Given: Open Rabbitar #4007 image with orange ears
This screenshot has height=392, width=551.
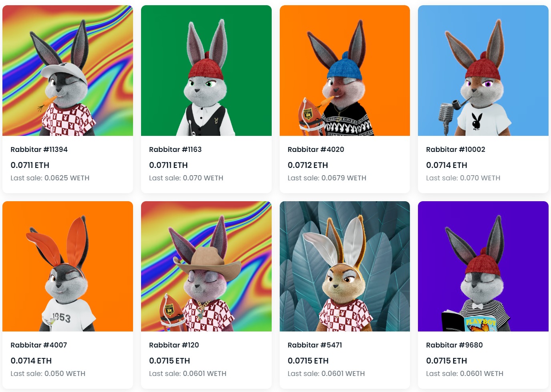Looking at the screenshot, I should click(68, 266).
